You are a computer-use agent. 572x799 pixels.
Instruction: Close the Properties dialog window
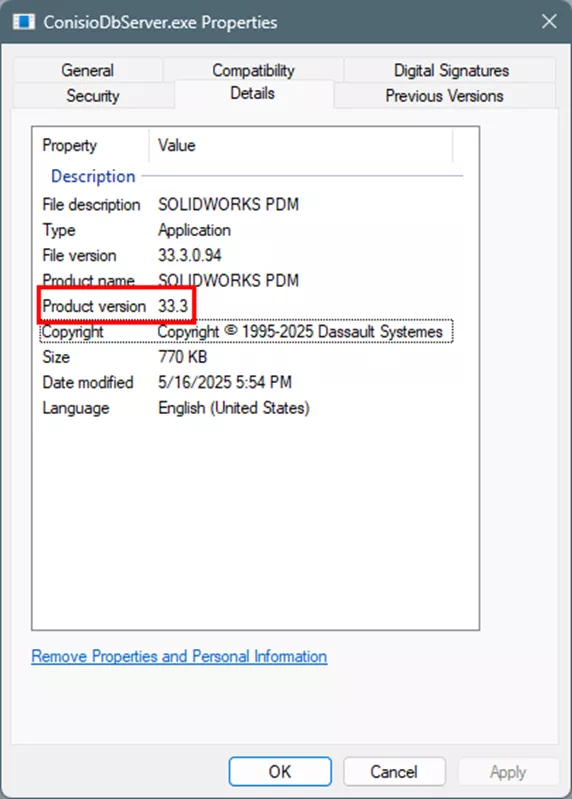(549, 21)
